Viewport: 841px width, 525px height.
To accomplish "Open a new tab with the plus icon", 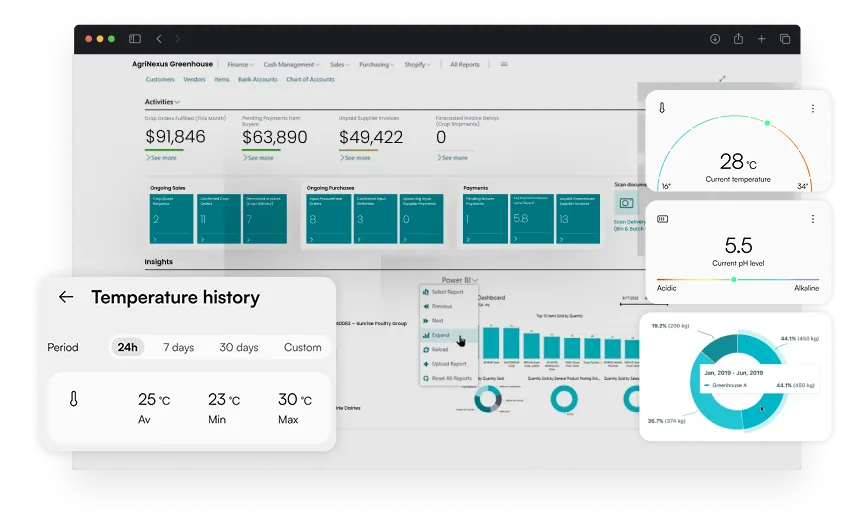I will (761, 39).
